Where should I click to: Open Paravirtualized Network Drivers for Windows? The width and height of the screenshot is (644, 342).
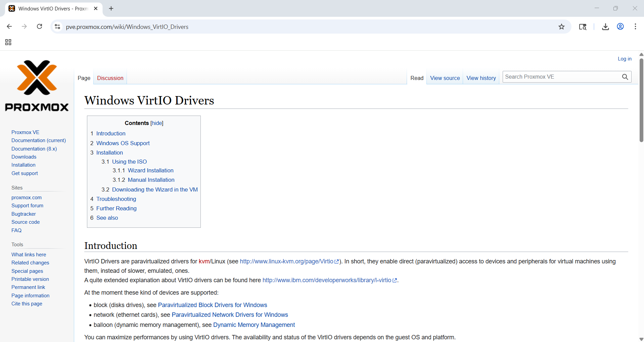230,315
